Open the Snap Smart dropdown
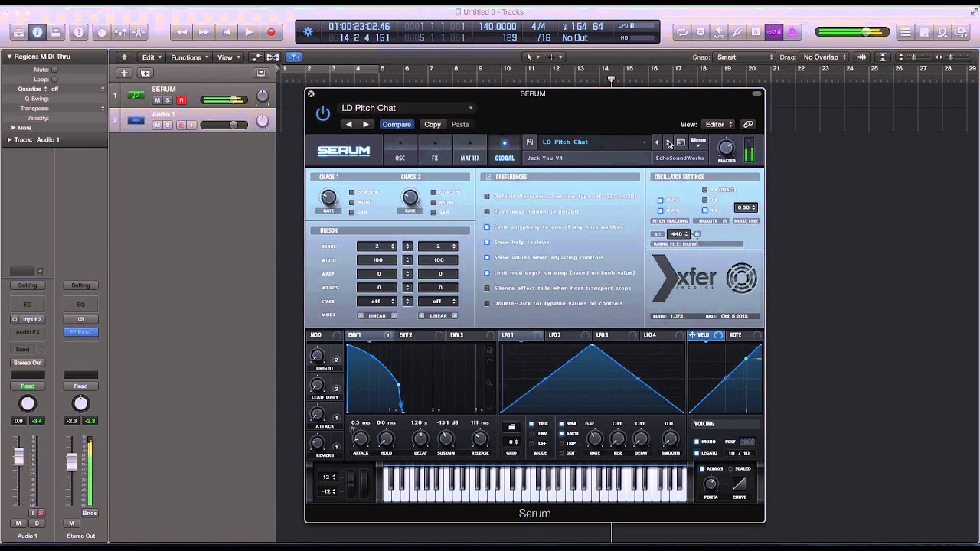This screenshot has width=980, height=551. pyautogui.click(x=745, y=57)
